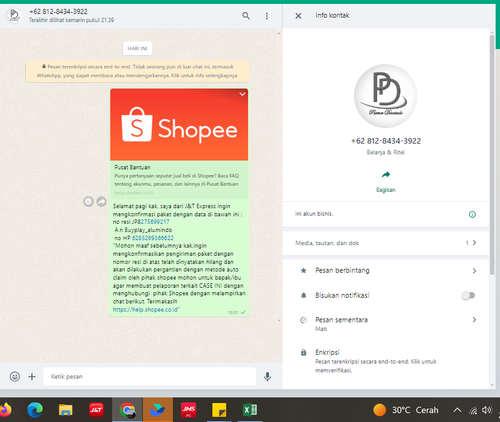The height and width of the screenshot is (422, 500).
Task: Open File Explorer from the taskbar
Action: pos(65,410)
